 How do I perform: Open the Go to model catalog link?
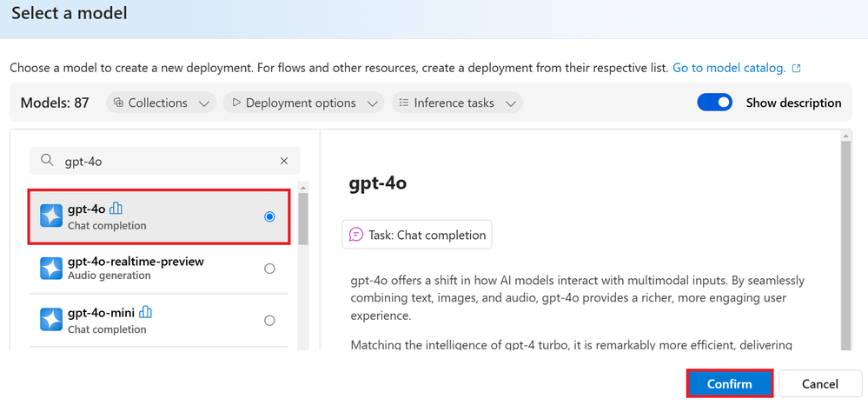coord(729,69)
